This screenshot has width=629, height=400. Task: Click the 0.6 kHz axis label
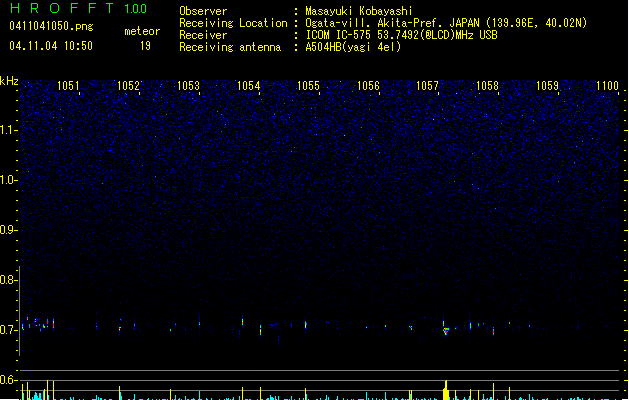pos(8,380)
